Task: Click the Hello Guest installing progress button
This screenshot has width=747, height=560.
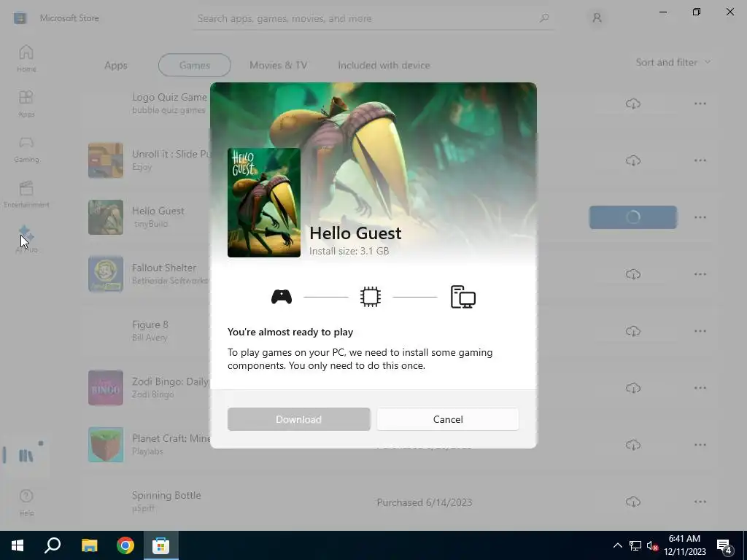Action: pos(632,217)
